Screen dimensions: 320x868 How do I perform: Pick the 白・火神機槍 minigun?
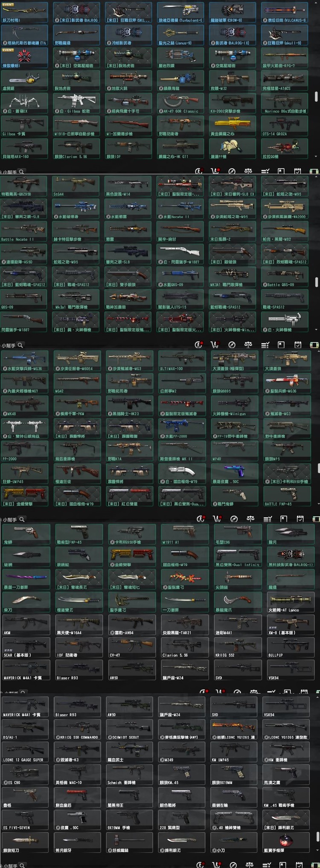[285, 322]
